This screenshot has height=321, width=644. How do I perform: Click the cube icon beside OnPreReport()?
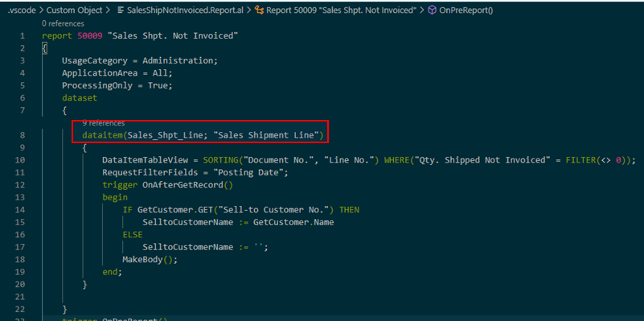[432, 10]
